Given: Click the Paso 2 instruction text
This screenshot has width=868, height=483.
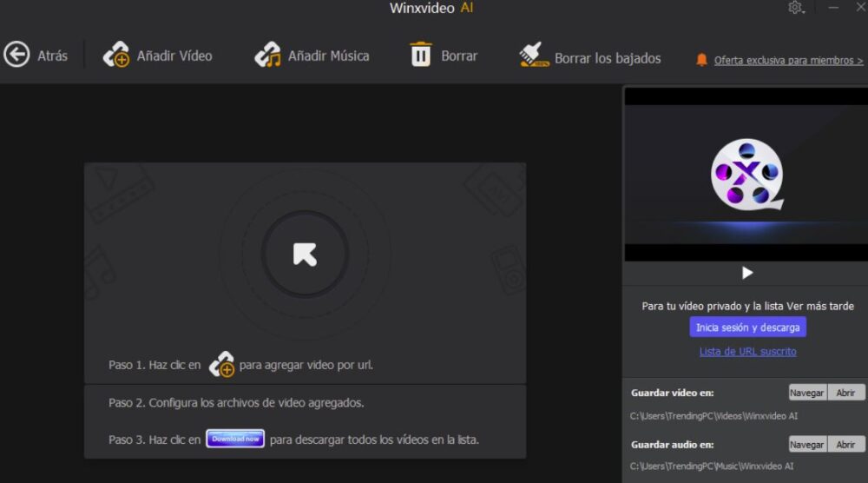Looking at the screenshot, I should (x=236, y=403).
